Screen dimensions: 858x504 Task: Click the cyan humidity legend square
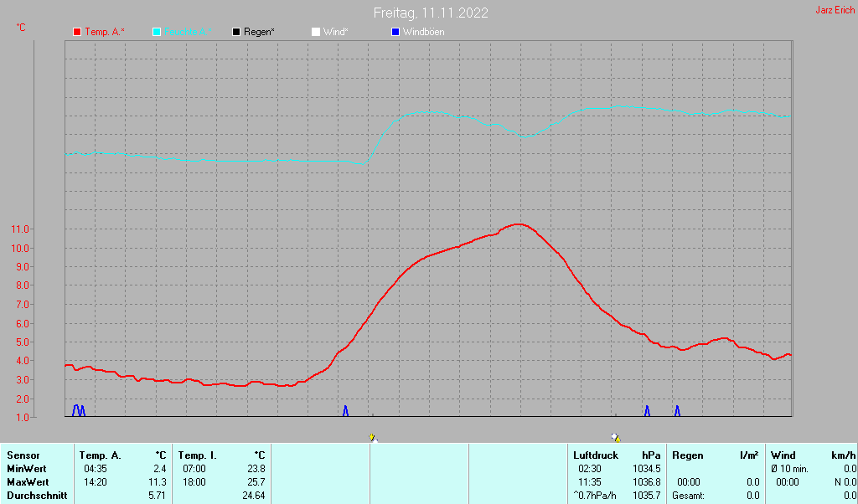[x=157, y=32]
